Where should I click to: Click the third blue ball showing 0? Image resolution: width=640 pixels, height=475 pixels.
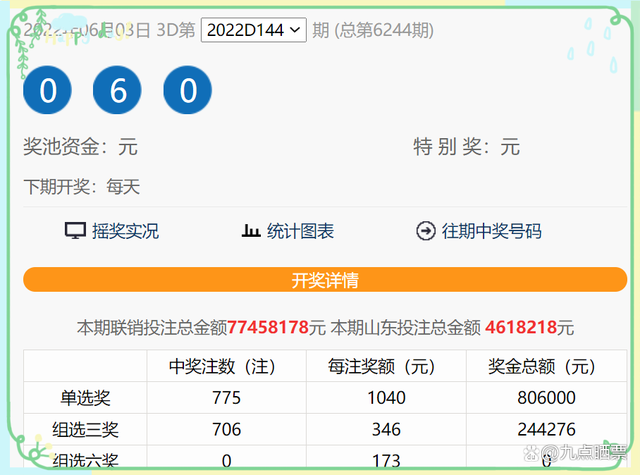187,90
